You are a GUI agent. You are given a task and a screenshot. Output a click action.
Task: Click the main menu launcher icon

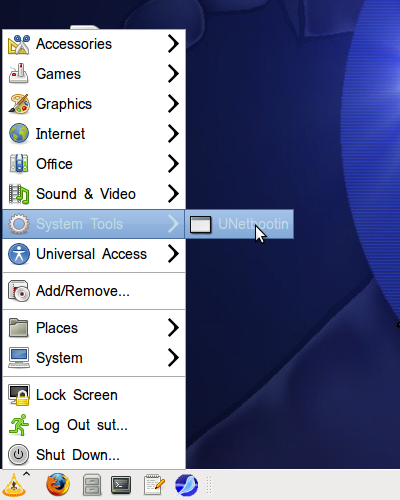pyautogui.click(x=14, y=485)
